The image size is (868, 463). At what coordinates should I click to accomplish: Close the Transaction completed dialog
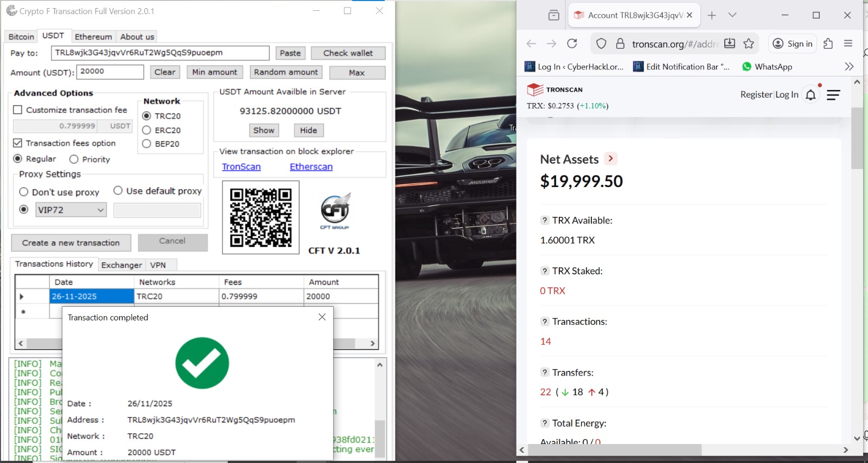pyautogui.click(x=322, y=317)
